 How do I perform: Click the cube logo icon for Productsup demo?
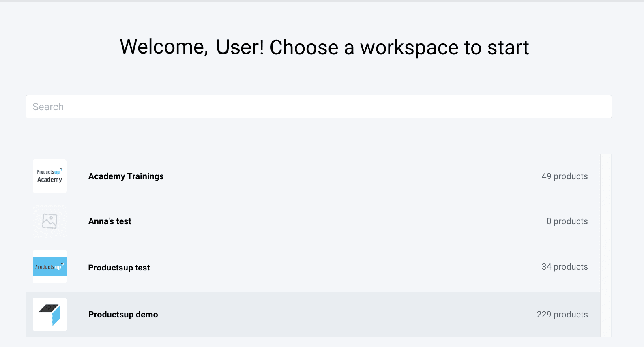pyautogui.click(x=49, y=315)
